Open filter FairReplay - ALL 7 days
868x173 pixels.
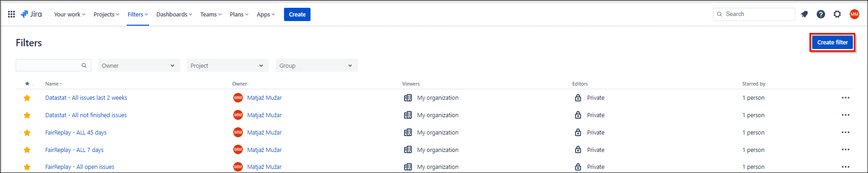point(75,150)
